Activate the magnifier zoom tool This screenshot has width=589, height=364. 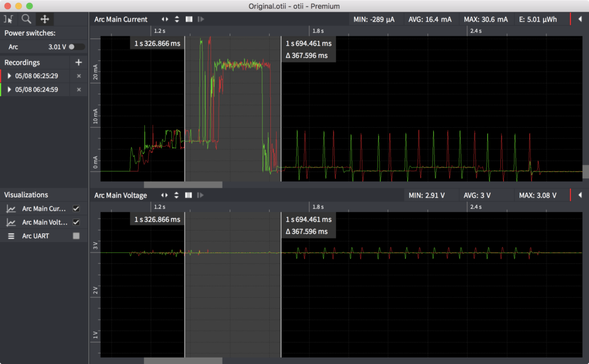coord(26,19)
